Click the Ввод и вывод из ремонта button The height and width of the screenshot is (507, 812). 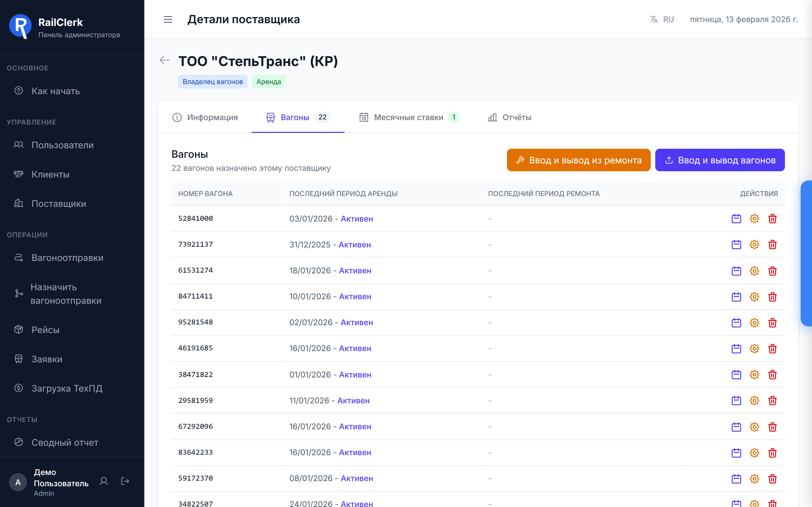coord(579,160)
